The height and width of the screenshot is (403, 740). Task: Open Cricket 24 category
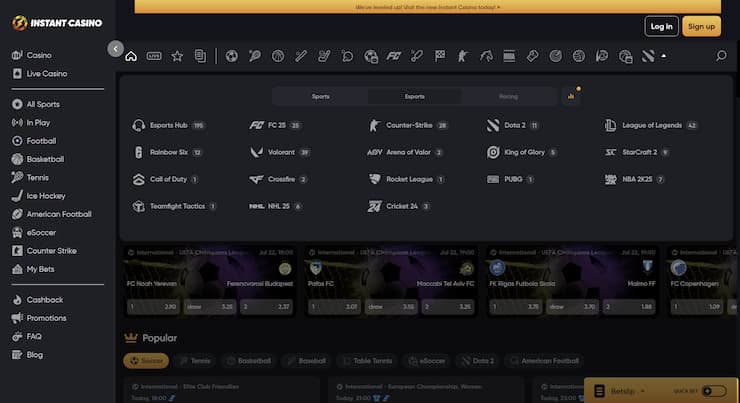pos(399,206)
